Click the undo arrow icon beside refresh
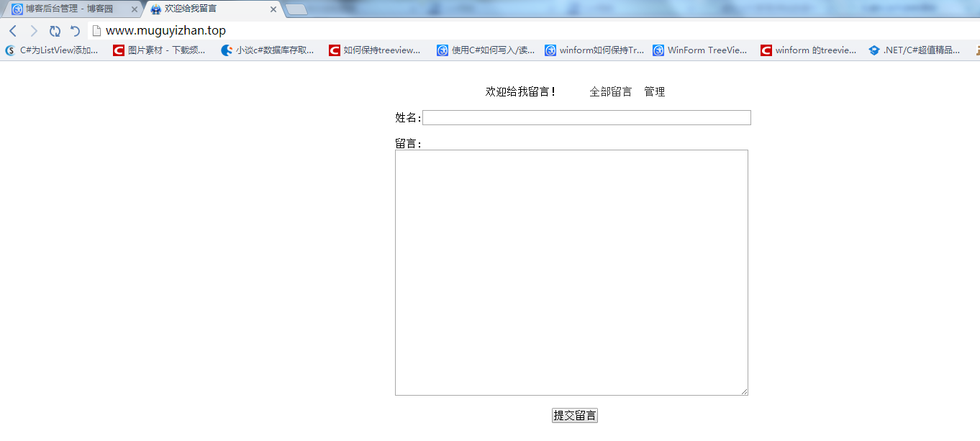This screenshot has width=980, height=441. tap(75, 31)
